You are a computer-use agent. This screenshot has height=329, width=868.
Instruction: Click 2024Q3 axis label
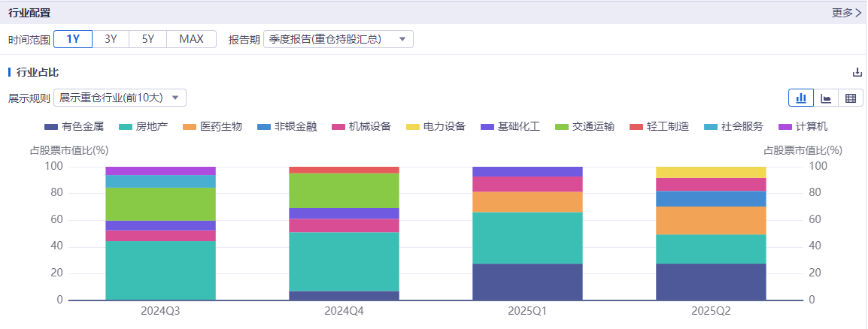(x=160, y=311)
